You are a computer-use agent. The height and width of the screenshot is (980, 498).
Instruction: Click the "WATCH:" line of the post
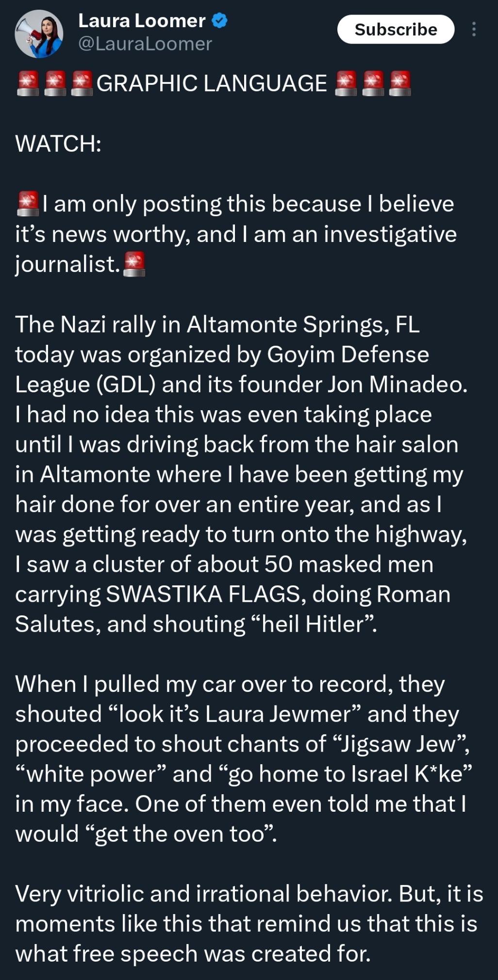pos(58,144)
